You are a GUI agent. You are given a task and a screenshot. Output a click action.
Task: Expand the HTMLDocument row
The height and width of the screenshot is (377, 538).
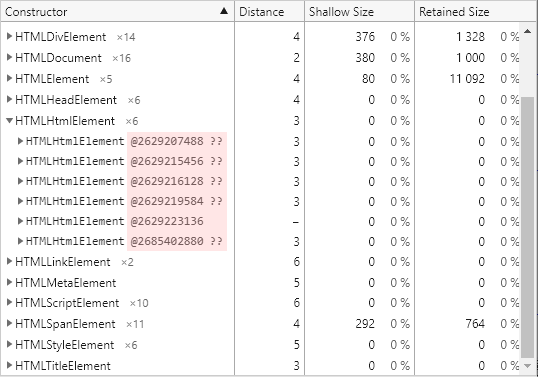pos(10,57)
